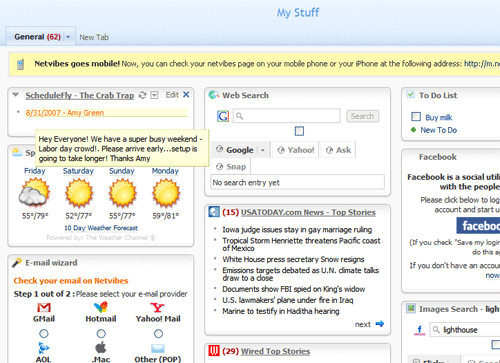Click the Facebook login logo button

478,226
